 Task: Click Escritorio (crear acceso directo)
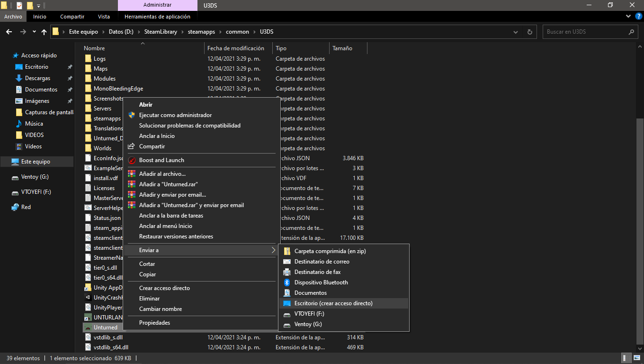tap(333, 303)
